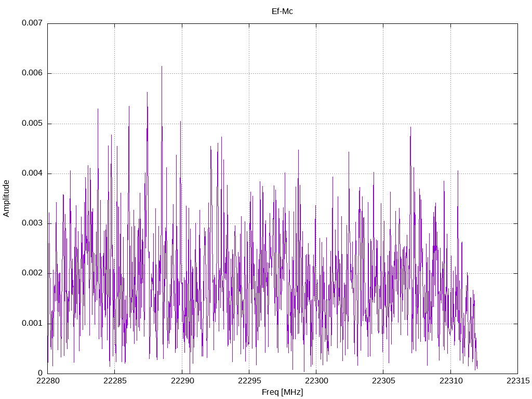The image size is (532, 399).
Task: Click y-axis tick value 0.003
Action: 32,223
